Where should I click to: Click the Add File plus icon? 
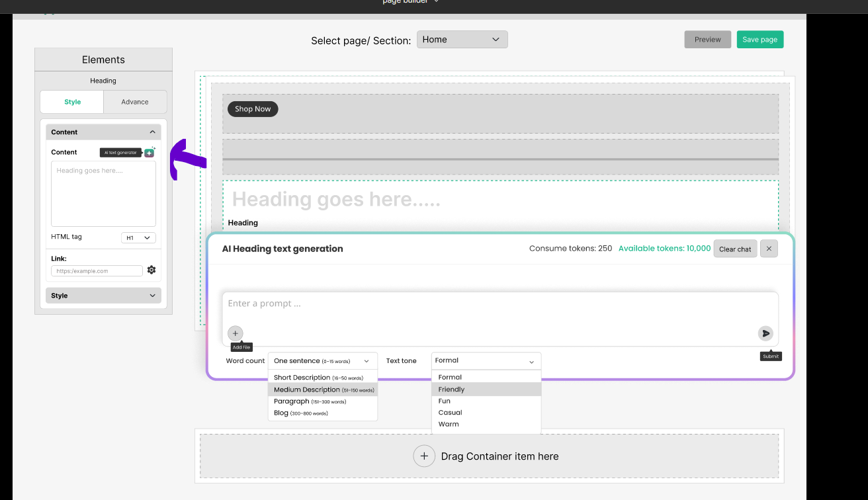236,333
